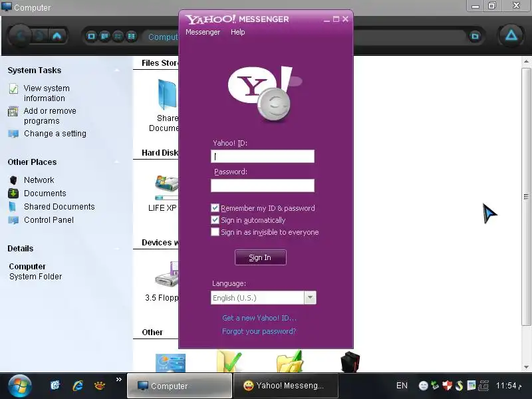
Task: Click the Control Panel icon in Other Places
Action: click(x=13, y=220)
